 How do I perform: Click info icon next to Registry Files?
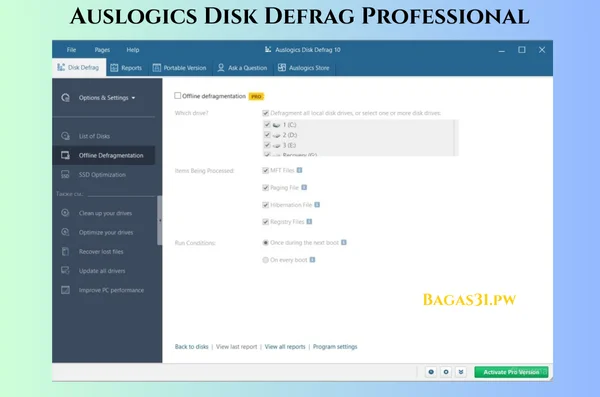coord(309,221)
